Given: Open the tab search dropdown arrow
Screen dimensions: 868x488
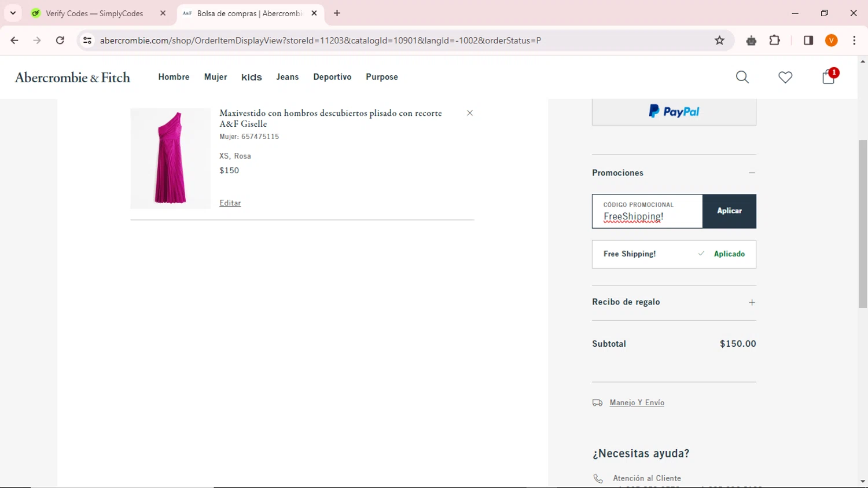Looking at the screenshot, I should coord(13,13).
